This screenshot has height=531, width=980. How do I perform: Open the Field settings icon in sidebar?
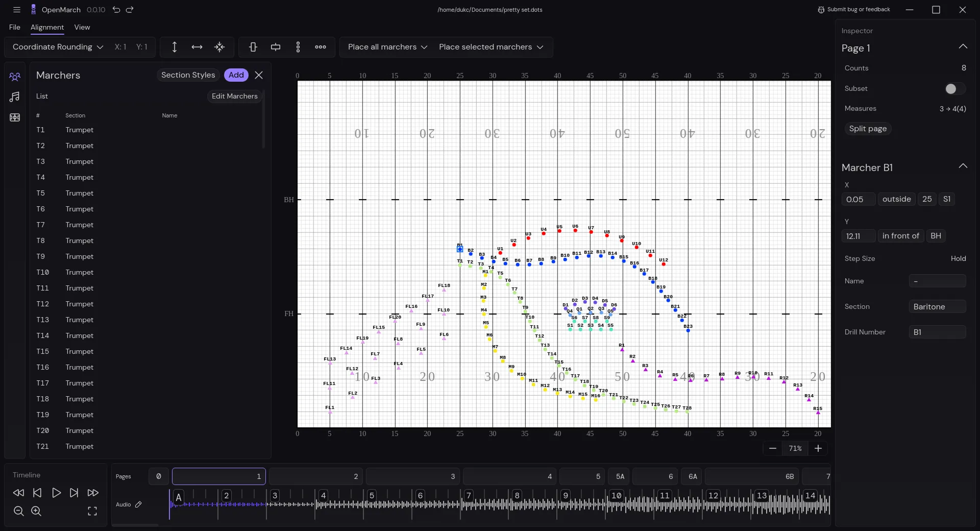pyautogui.click(x=15, y=117)
